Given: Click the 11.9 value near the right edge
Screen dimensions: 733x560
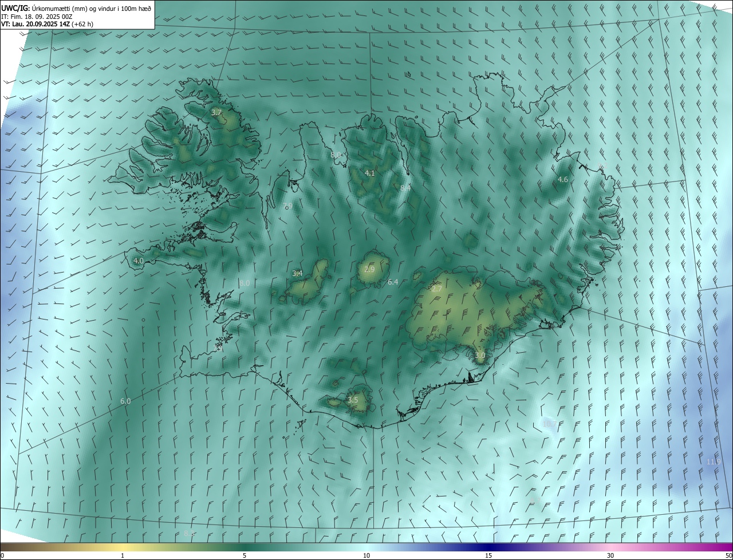Looking at the screenshot, I should tap(714, 462).
